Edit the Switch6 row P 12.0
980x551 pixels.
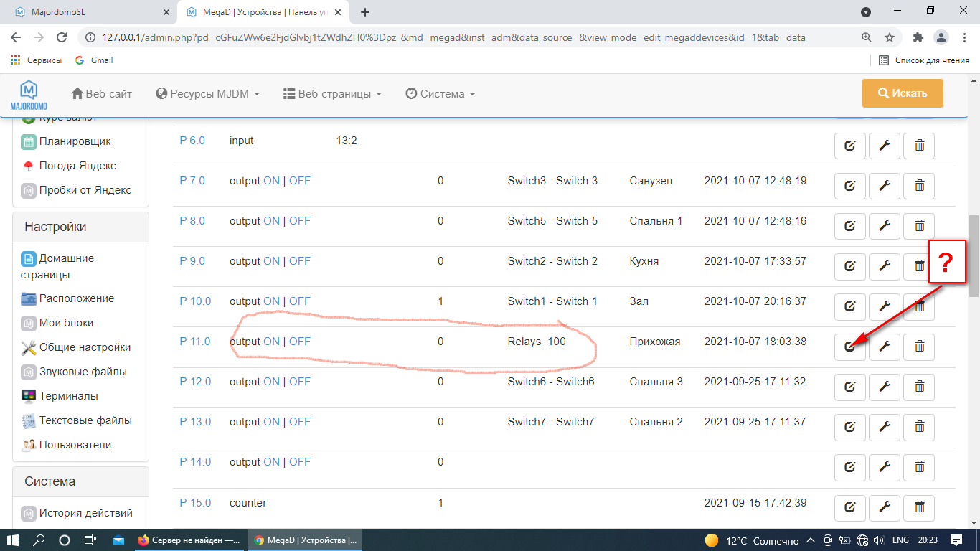pos(850,387)
